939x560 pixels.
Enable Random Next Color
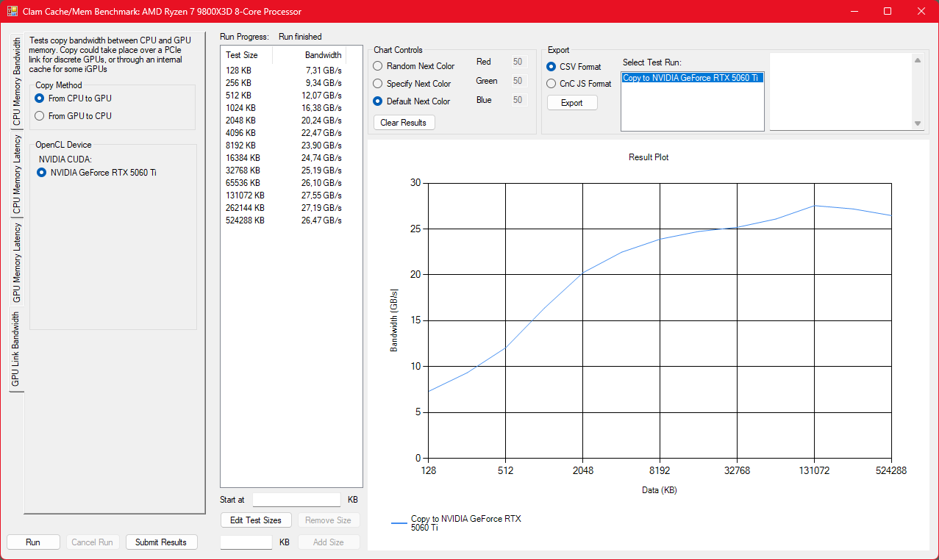point(414,66)
